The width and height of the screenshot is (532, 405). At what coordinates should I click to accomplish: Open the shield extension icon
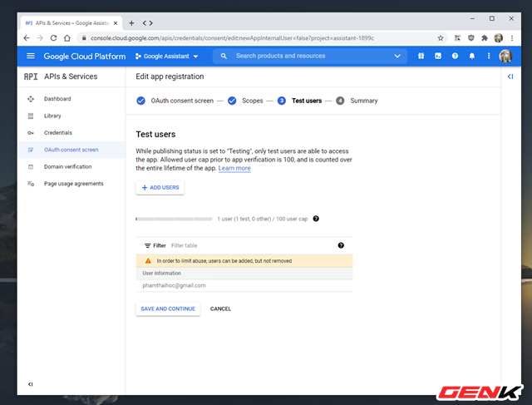[x=471, y=38]
